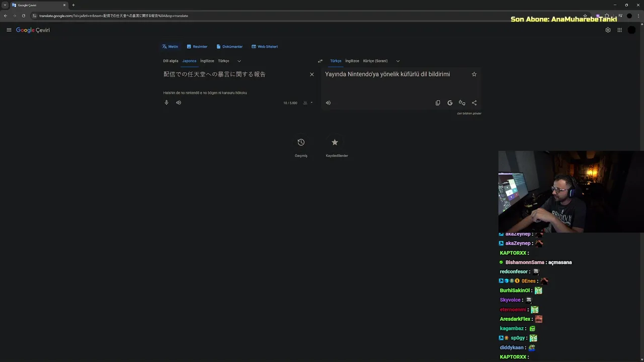Click username AresdarkFlex in chat
Screen dimensions: 644x362
pyautogui.click(x=515, y=319)
